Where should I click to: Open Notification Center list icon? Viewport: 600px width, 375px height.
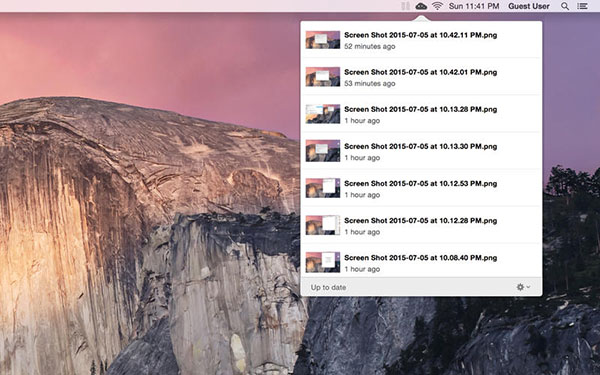[x=582, y=6]
